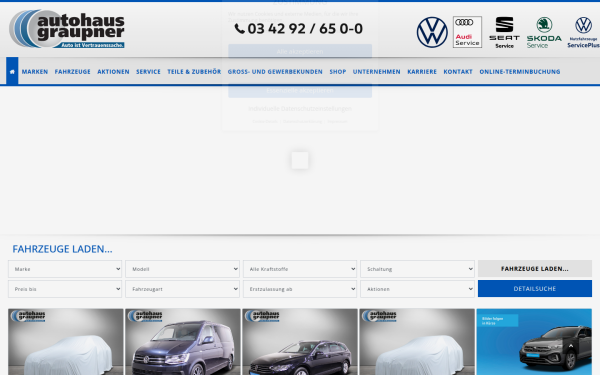Expand the Erstzulassung ab dropdown
The image size is (600, 375).
(x=300, y=289)
